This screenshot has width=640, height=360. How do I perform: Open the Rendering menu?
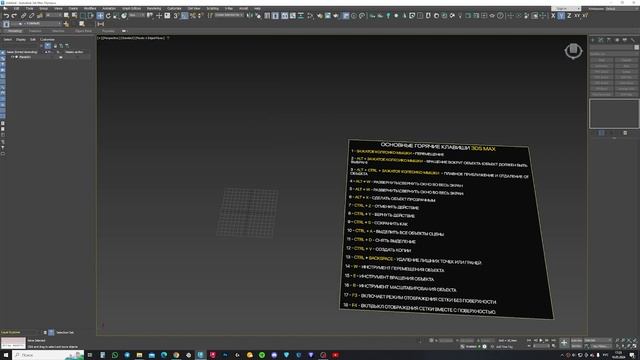154,9
